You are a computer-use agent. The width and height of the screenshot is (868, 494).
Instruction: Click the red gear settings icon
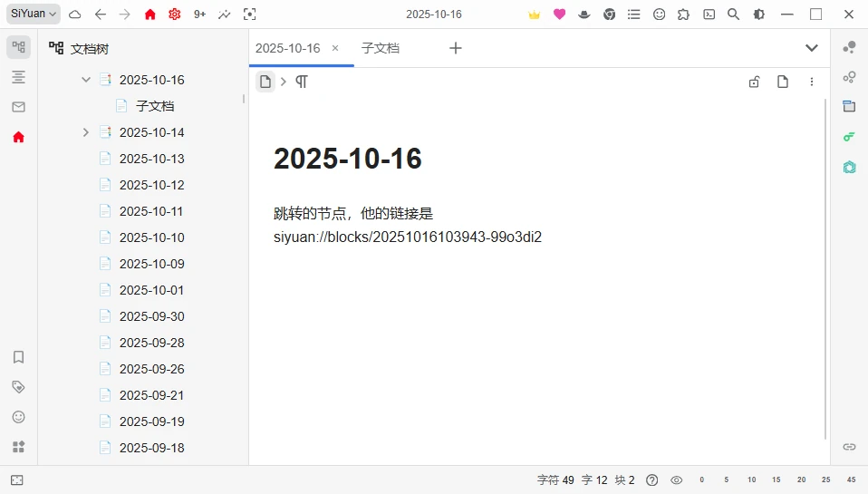click(x=174, y=15)
